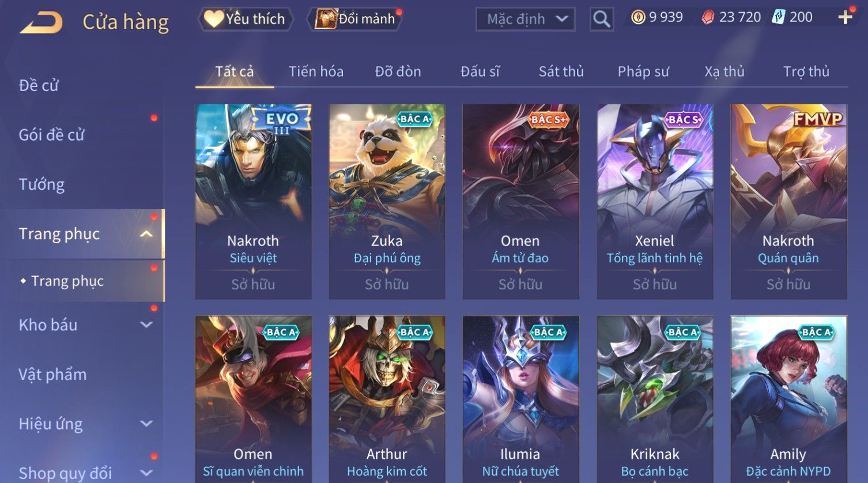The width and height of the screenshot is (868, 483).
Task: Go to Gói đề cử section
Action: 51,135
